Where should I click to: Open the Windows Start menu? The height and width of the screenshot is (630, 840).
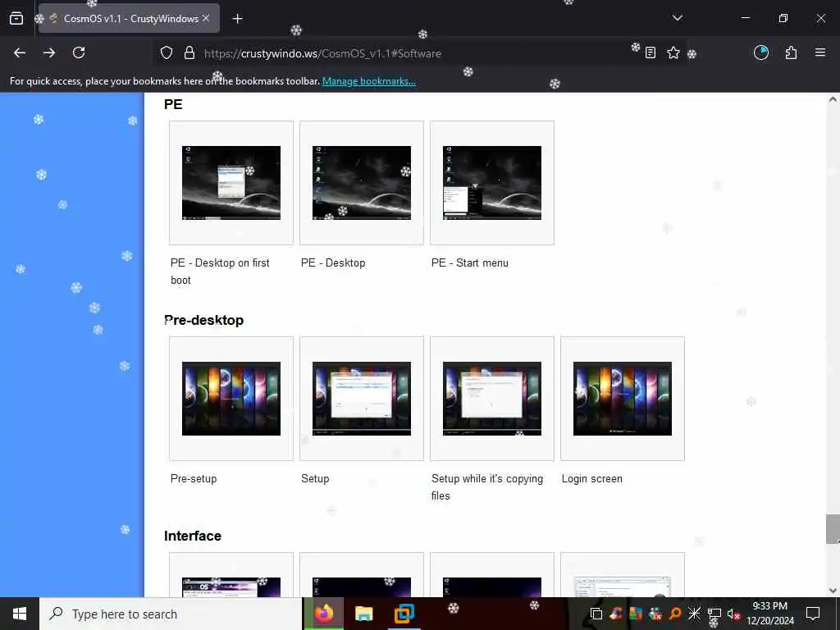(x=20, y=614)
